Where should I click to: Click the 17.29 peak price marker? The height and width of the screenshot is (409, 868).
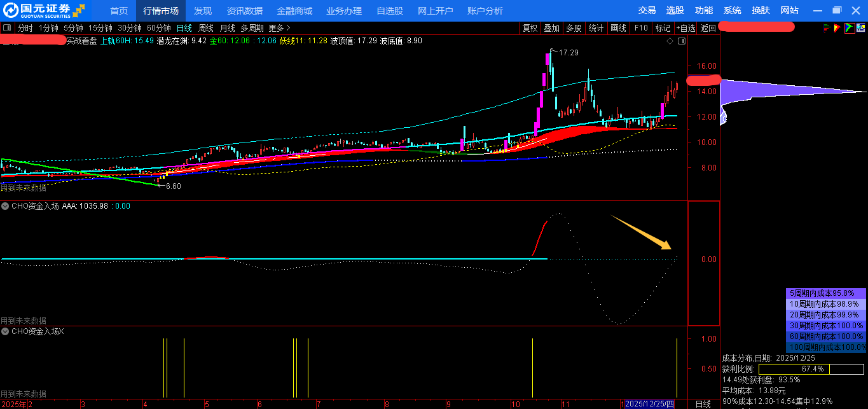click(x=568, y=53)
